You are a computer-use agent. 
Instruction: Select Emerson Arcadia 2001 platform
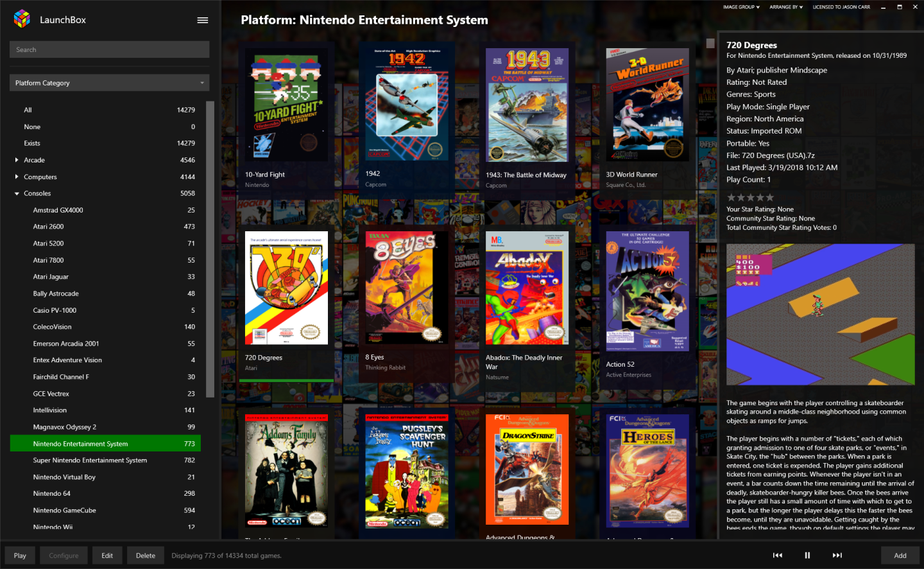[x=105, y=344]
